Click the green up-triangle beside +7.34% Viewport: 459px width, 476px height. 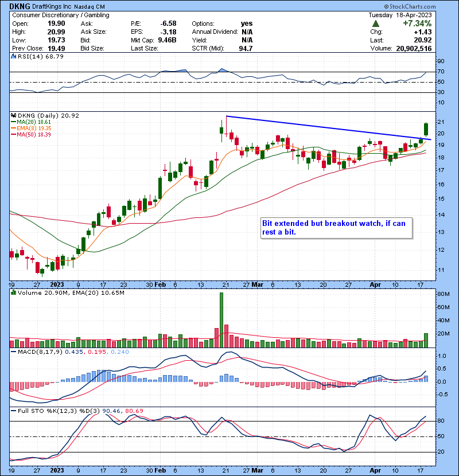click(375, 24)
